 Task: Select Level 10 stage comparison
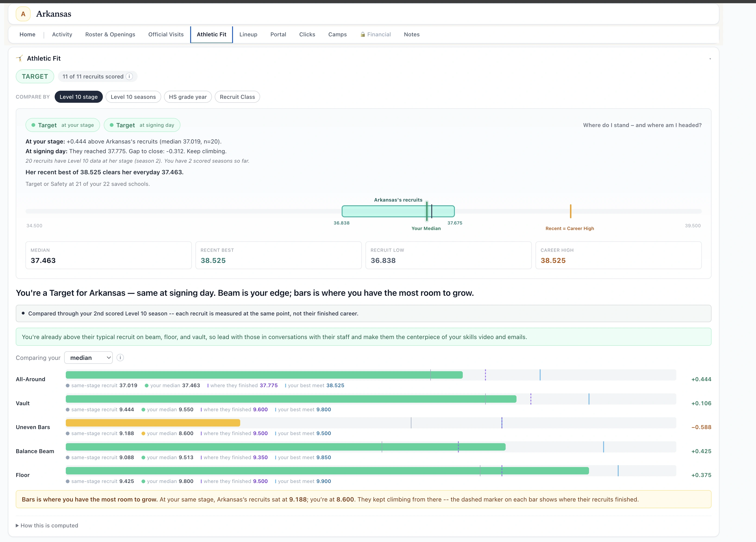click(x=79, y=97)
